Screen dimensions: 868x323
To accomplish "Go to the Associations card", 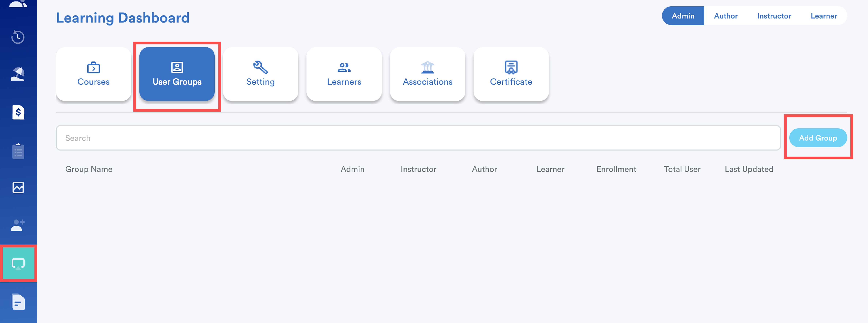I will tap(427, 74).
